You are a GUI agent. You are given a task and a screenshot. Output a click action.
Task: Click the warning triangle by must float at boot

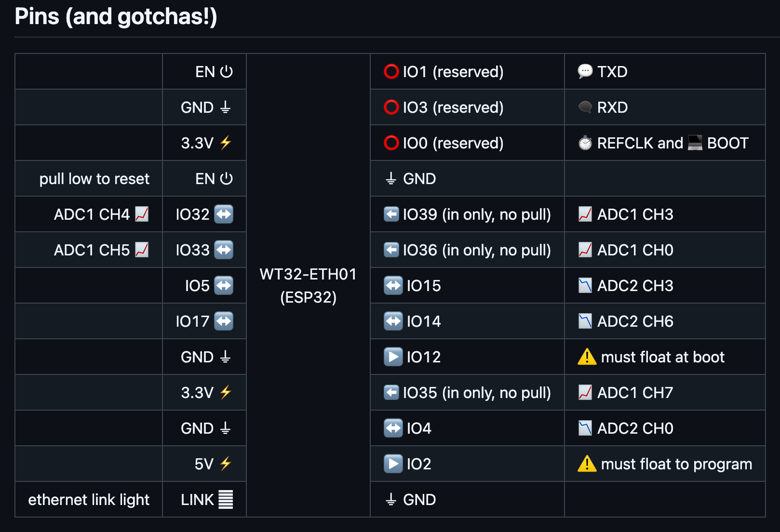pyautogui.click(x=587, y=357)
